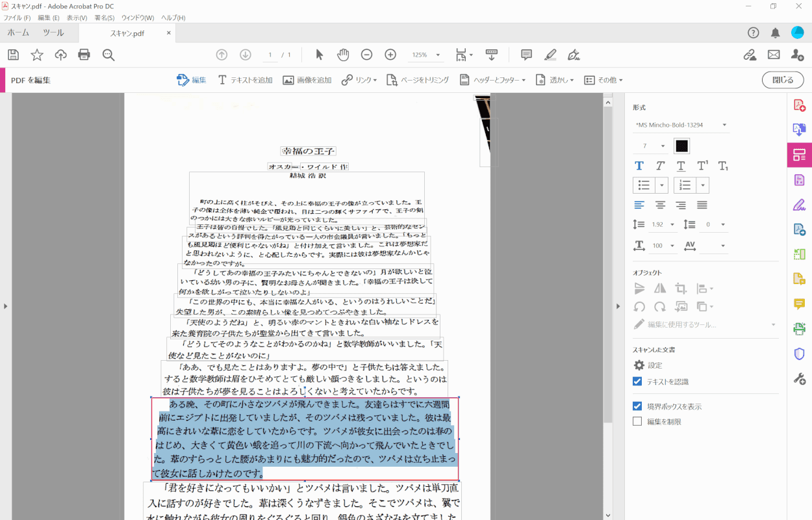Click the cloud upload icon
812x520 pixels.
click(60, 55)
